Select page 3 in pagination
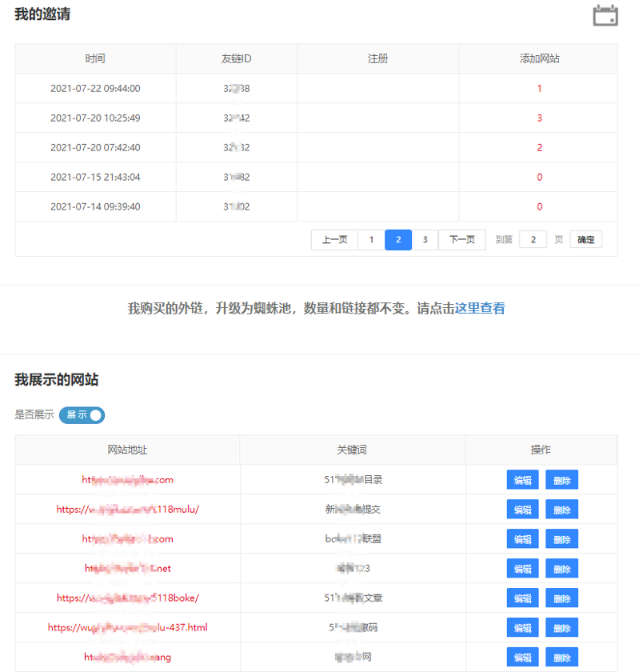 point(425,239)
